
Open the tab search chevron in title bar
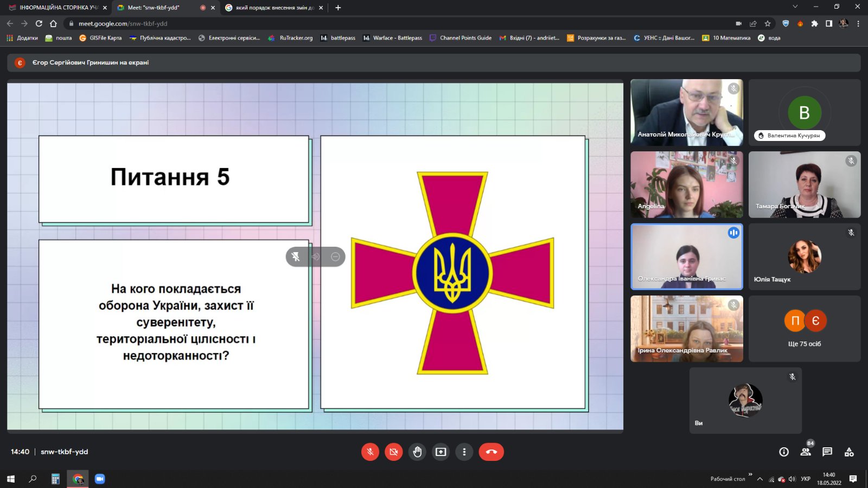(x=795, y=7)
